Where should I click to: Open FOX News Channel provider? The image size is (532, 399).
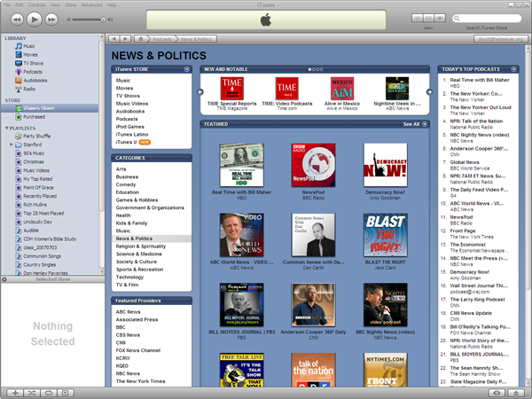tap(138, 350)
